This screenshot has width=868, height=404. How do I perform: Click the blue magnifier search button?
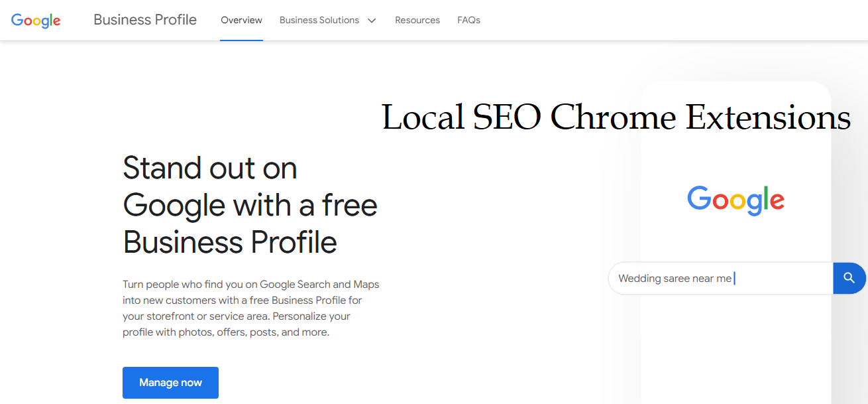point(849,278)
